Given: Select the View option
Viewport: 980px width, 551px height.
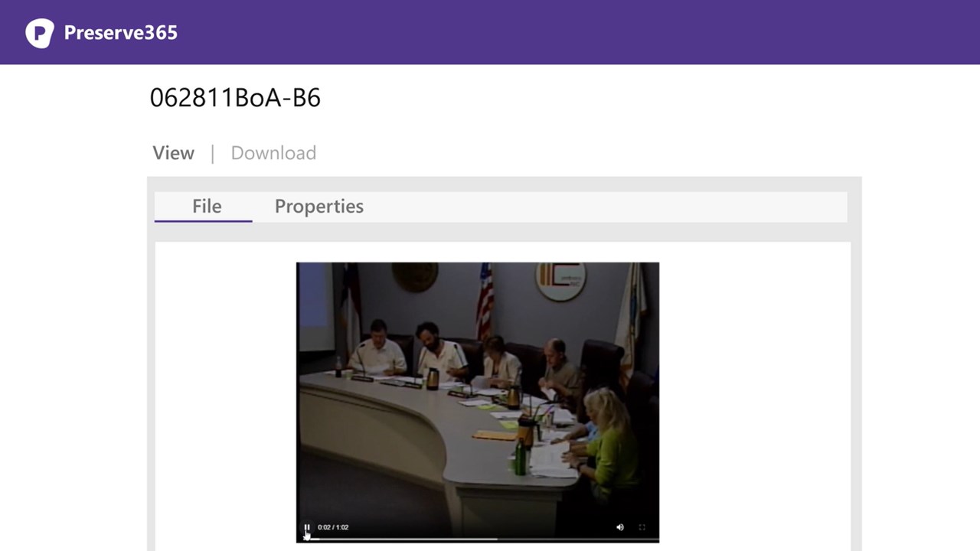Looking at the screenshot, I should pyautogui.click(x=174, y=153).
